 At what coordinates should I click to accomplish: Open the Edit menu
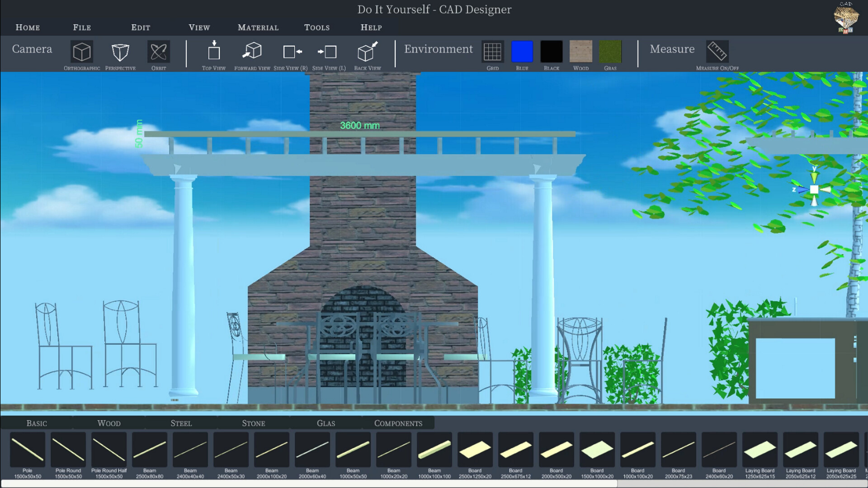coord(140,27)
